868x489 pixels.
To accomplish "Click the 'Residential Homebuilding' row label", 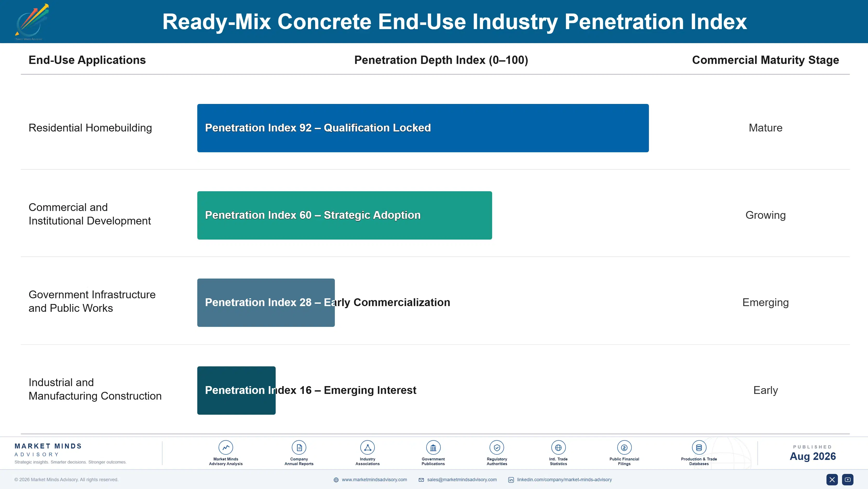I will (90, 128).
